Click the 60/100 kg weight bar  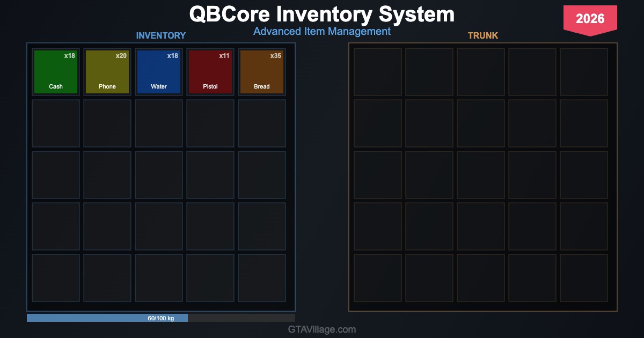click(161, 318)
